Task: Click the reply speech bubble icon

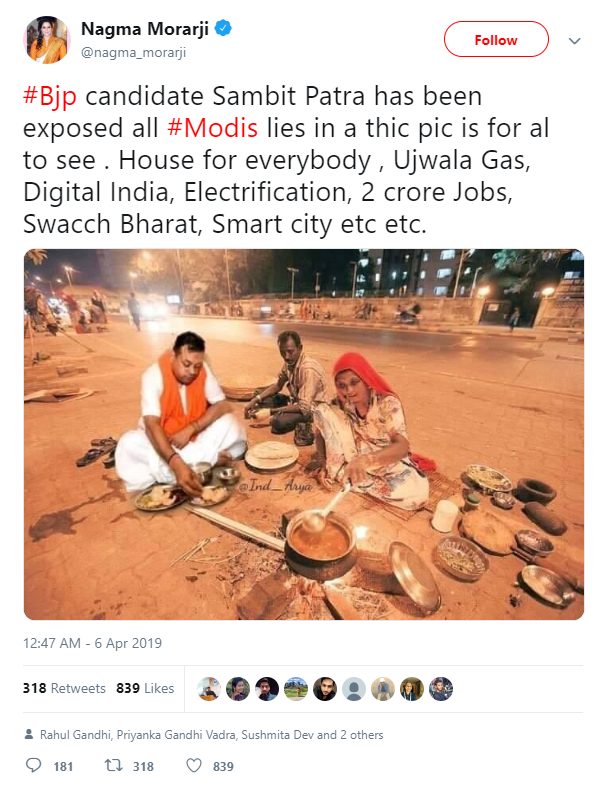Action: (x=34, y=765)
